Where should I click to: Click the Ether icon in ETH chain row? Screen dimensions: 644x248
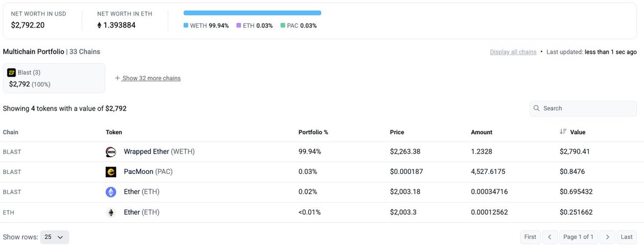point(111,212)
